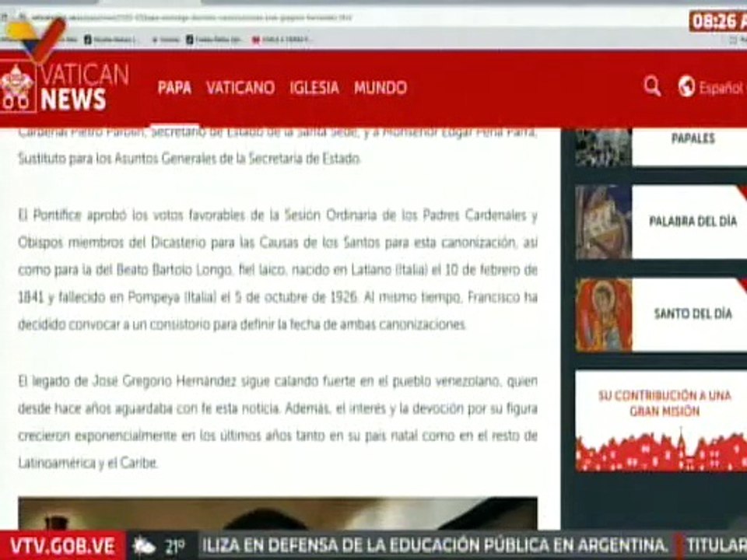Open the PAPA menu section

pyautogui.click(x=174, y=88)
